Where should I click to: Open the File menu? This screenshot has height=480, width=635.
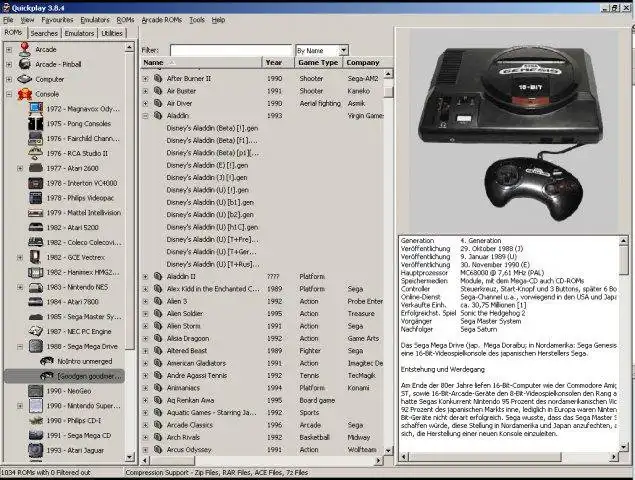tap(8, 20)
